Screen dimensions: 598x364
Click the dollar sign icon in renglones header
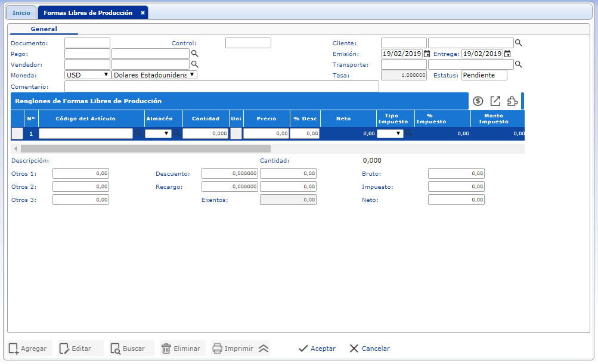point(478,101)
